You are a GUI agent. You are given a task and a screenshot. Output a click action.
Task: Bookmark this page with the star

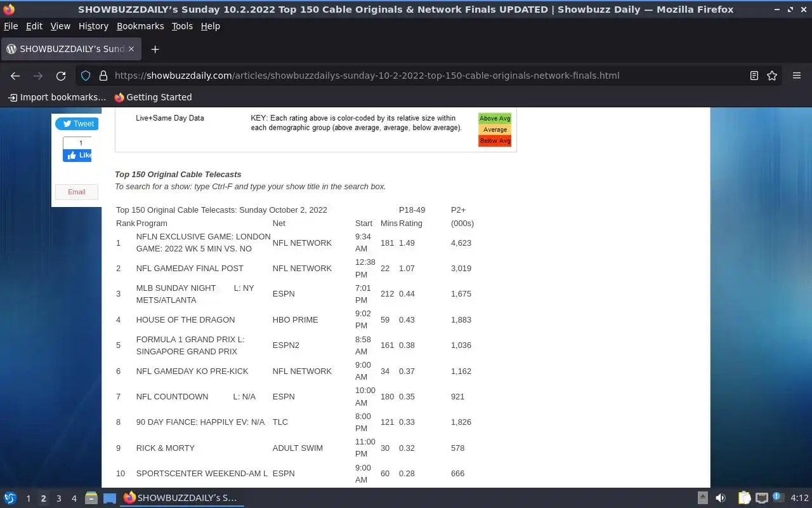pyautogui.click(x=772, y=76)
